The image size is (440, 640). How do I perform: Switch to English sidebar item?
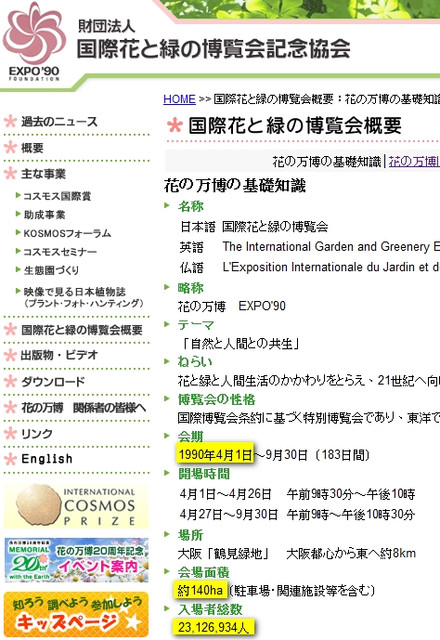(47, 459)
